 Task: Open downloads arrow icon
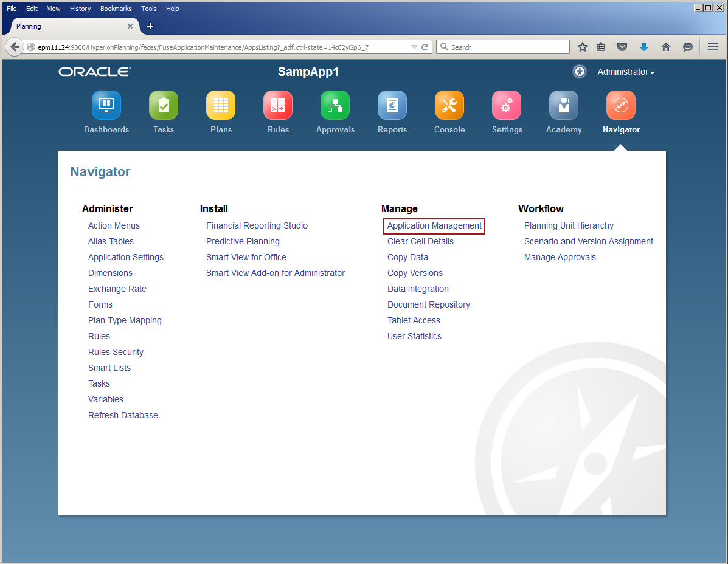tap(644, 47)
